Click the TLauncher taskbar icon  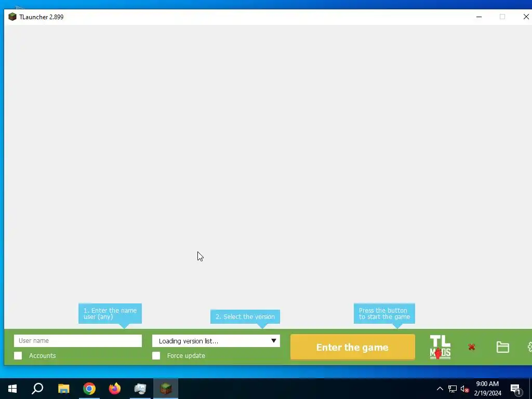coord(166,389)
